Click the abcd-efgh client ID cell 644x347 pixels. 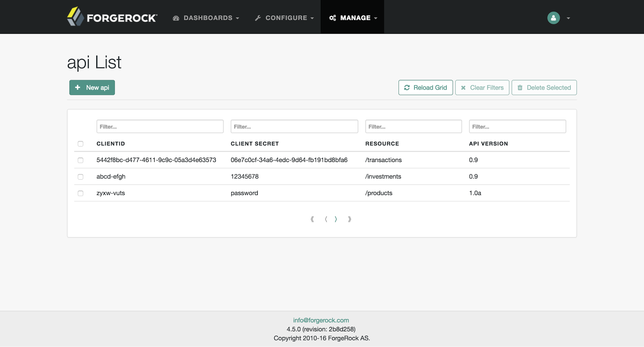111,177
